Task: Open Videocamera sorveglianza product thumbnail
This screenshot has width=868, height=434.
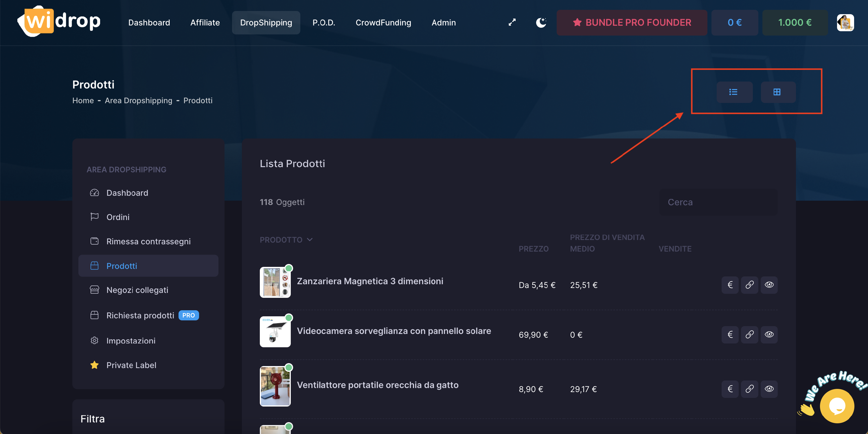Action: point(275,332)
